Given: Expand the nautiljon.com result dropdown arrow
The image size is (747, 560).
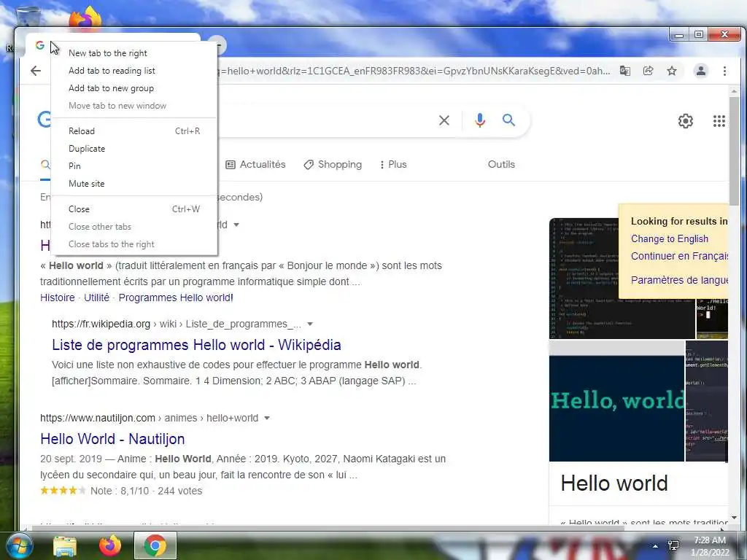Looking at the screenshot, I should pyautogui.click(x=267, y=418).
